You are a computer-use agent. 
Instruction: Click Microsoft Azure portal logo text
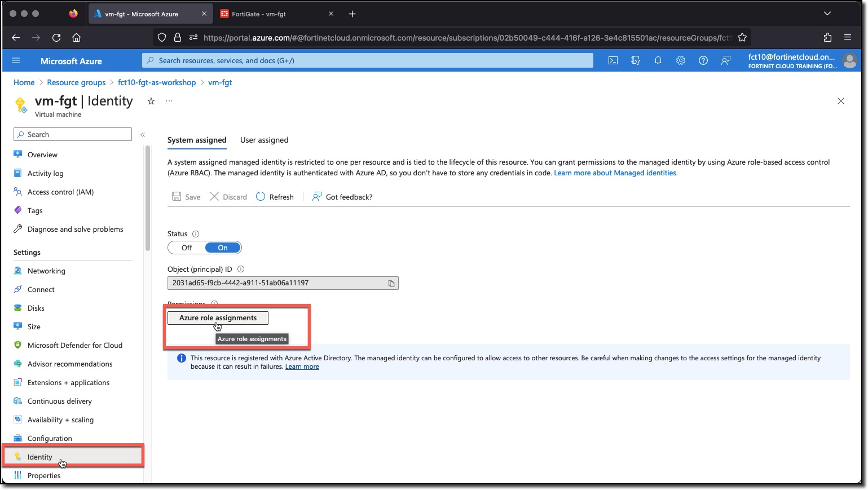(71, 61)
